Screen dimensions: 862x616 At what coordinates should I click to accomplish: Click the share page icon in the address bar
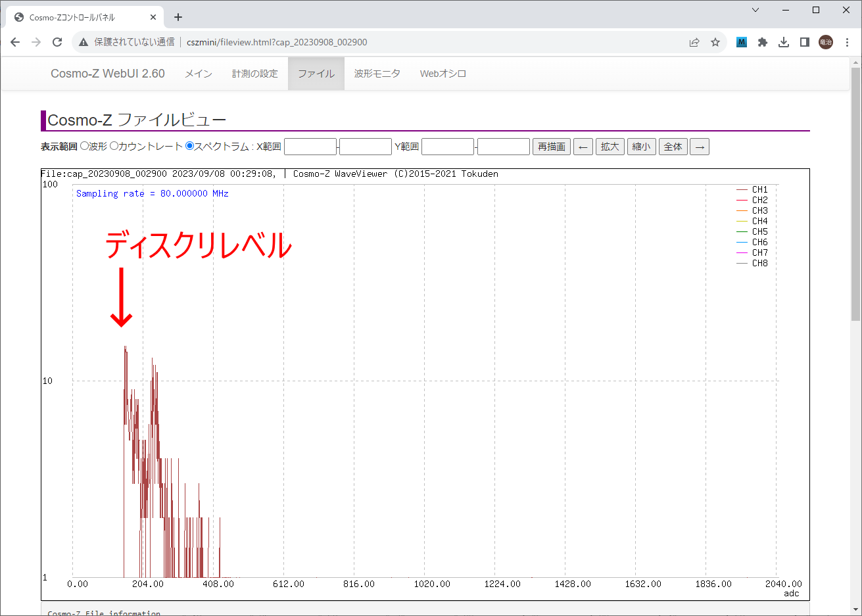694,42
